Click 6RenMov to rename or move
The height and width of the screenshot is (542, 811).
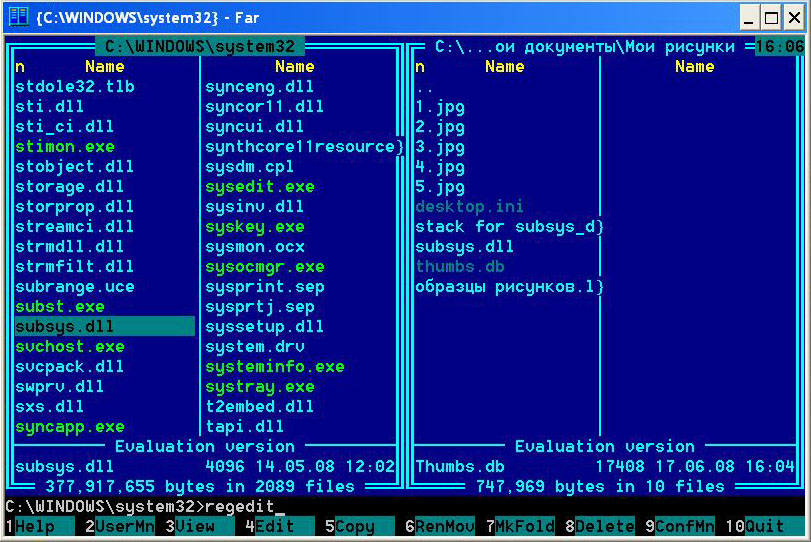[x=440, y=526]
